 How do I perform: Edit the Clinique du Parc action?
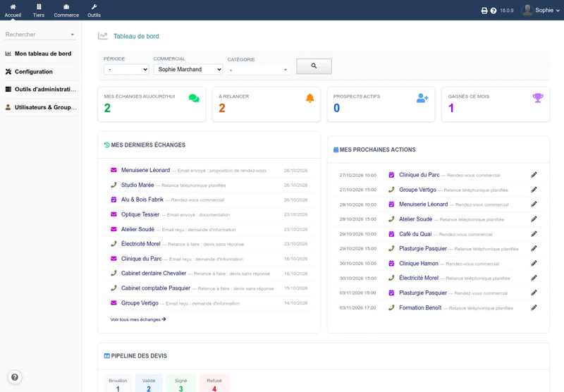tap(534, 175)
